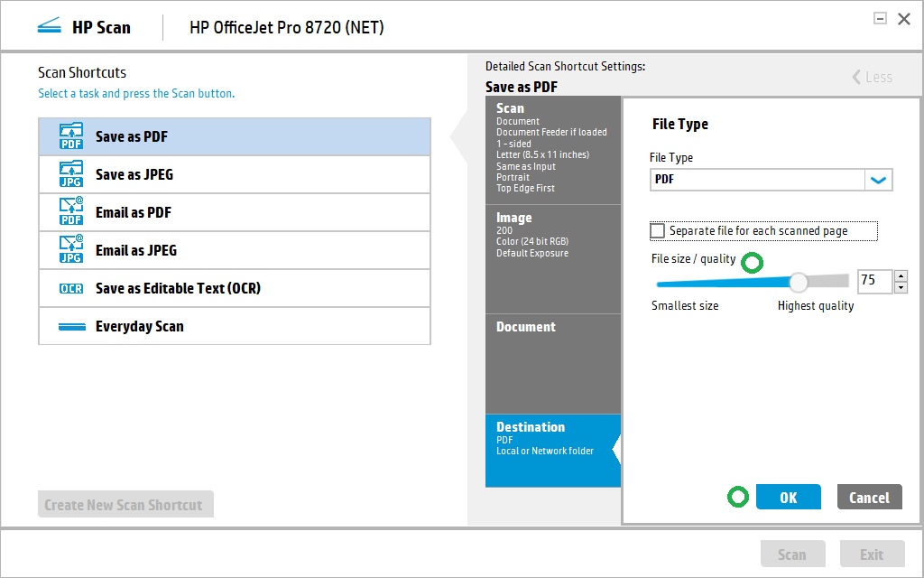Image resolution: width=924 pixels, height=578 pixels.
Task: Click the Highest quality label
Action: pyautogui.click(x=816, y=305)
